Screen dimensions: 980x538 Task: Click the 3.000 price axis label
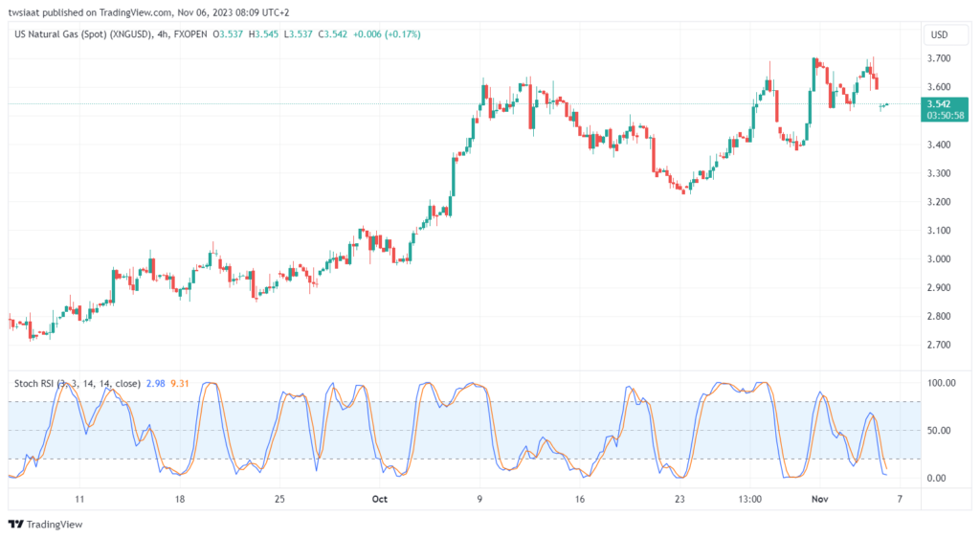pos(939,258)
